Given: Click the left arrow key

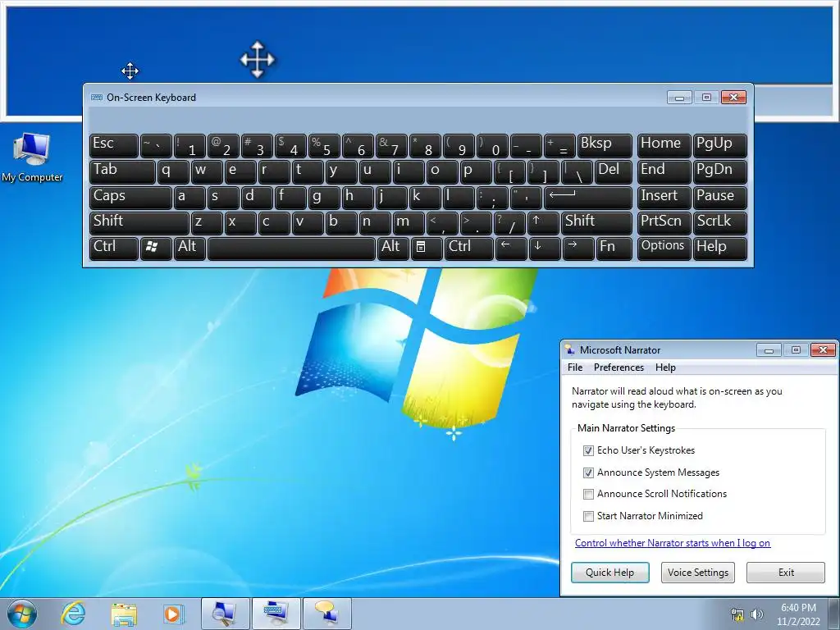Looking at the screenshot, I should click(x=510, y=249).
